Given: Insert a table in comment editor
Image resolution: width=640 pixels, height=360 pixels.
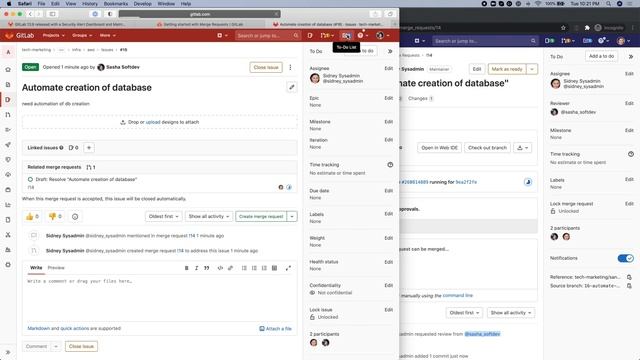Looking at the screenshot, I should (274, 268).
